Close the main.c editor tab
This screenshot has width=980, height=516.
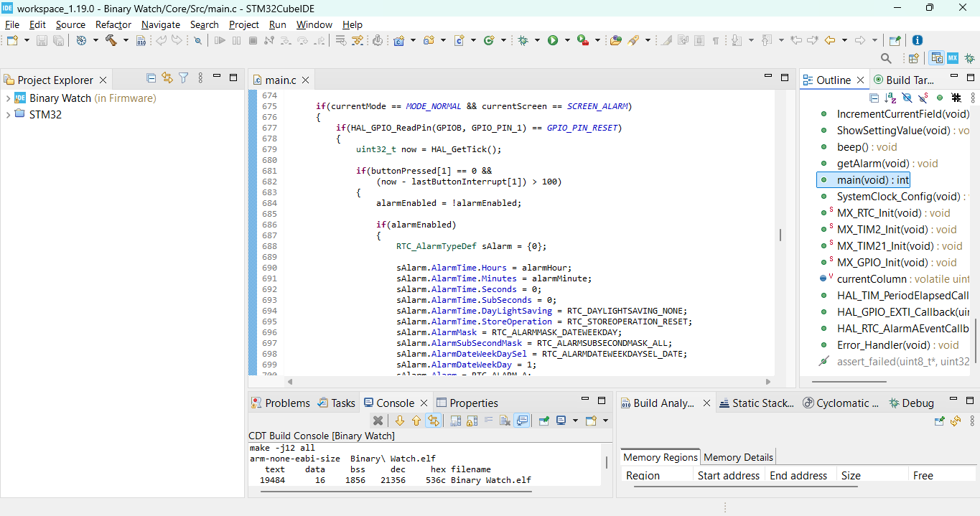click(305, 80)
